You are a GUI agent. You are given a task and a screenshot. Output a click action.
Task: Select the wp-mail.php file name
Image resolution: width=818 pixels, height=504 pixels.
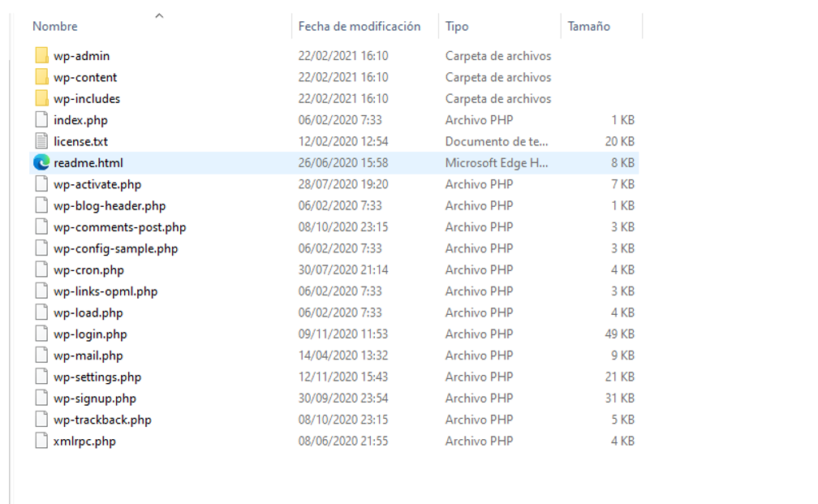[88, 355]
